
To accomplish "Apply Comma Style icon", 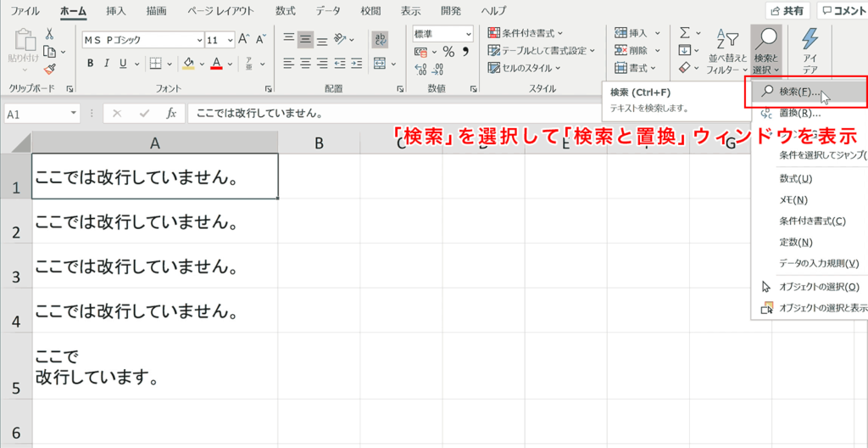I will [465, 52].
